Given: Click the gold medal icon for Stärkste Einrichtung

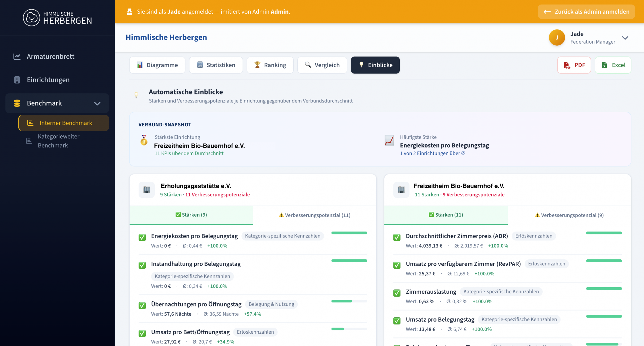Looking at the screenshot, I should point(144,140).
